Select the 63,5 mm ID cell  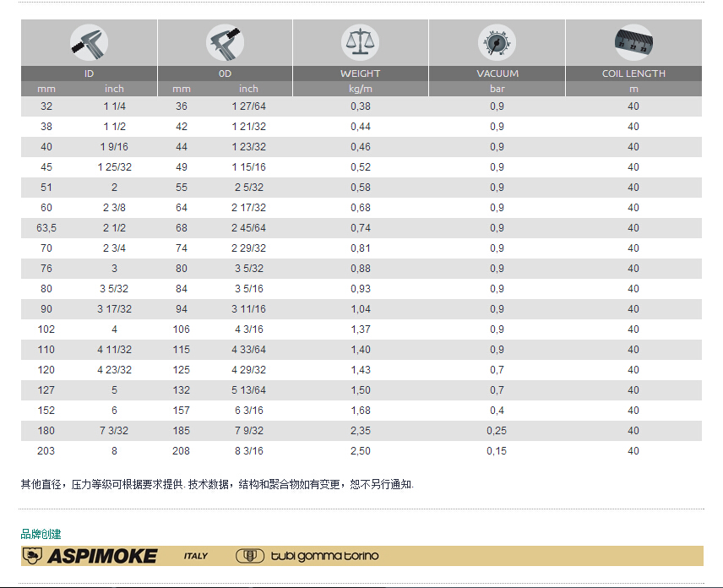coord(46,228)
